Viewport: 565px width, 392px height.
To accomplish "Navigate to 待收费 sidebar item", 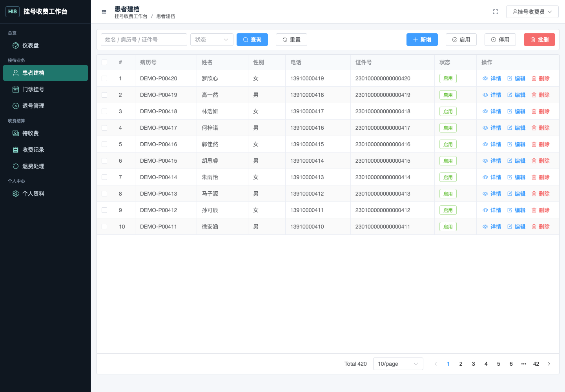I will (x=46, y=133).
